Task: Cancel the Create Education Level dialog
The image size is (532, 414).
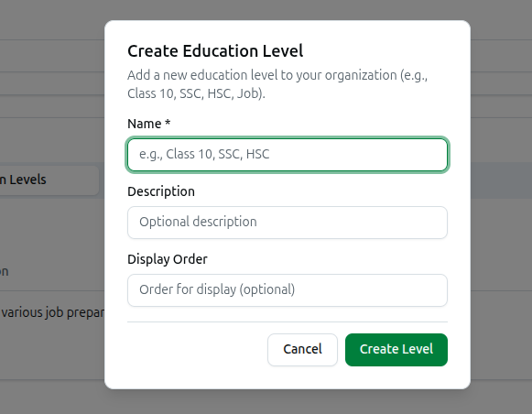Action: pyautogui.click(x=302, y=350)
